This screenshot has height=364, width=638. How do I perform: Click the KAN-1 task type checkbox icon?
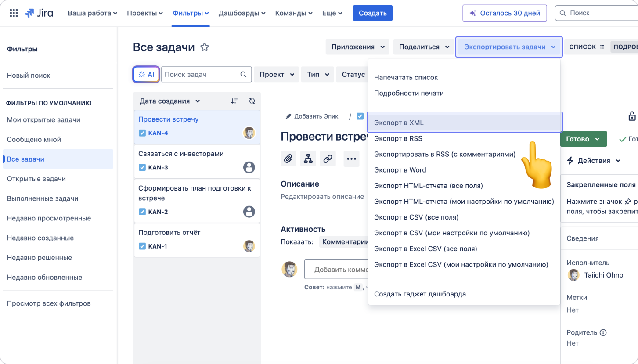pos(142,246)
